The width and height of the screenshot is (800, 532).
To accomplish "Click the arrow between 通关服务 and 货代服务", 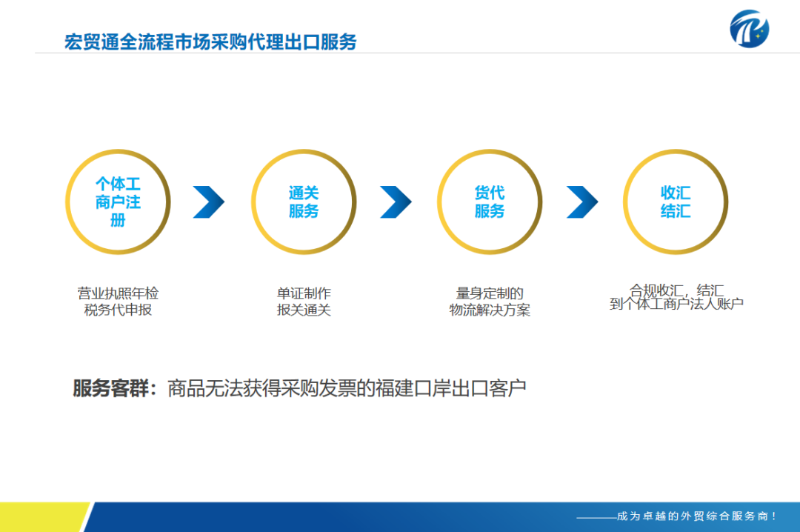I will point(396,200).
